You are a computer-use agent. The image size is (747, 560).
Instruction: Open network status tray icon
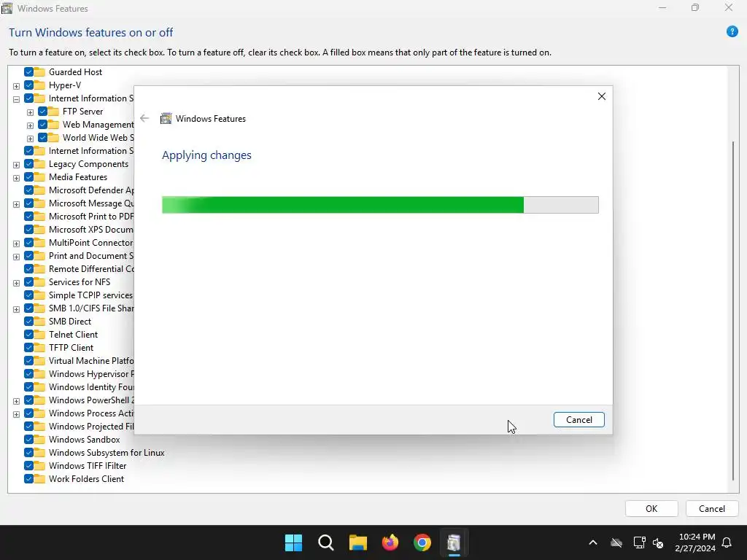pos(639,542)
